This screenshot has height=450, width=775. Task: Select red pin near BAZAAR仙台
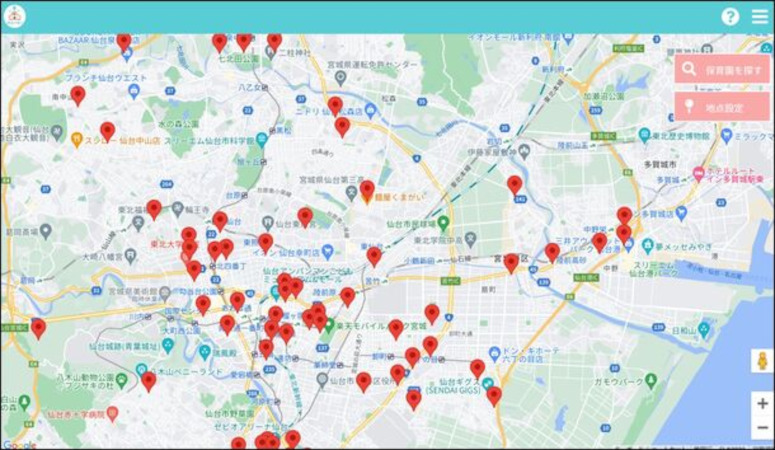[x=124, y=41]
